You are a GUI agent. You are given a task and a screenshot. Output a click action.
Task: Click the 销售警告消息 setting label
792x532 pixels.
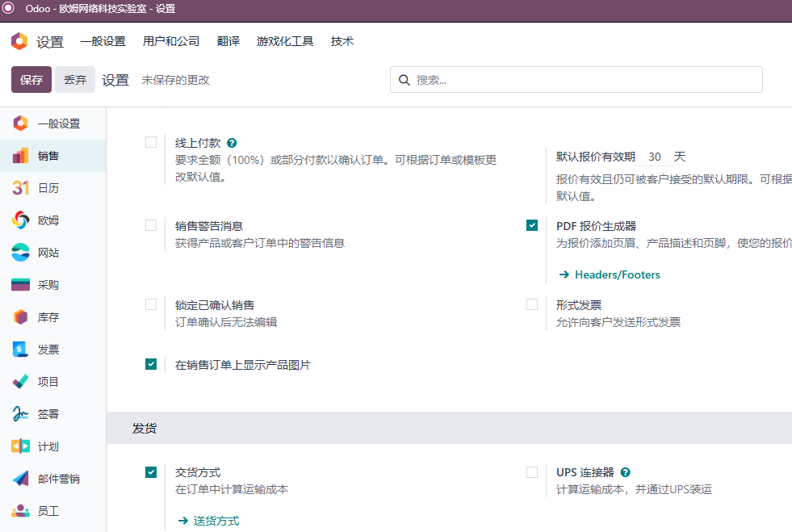click(209, 226)
